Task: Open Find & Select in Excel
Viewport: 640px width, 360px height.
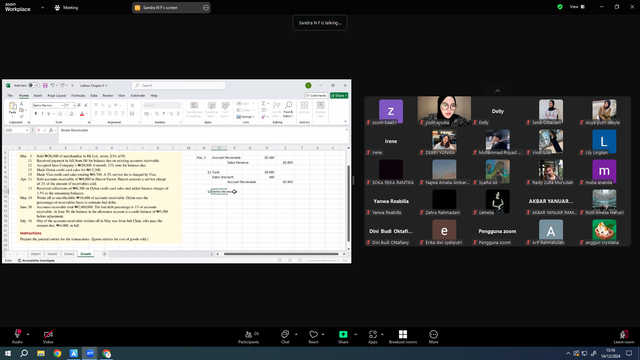Action: click(288, 109)
